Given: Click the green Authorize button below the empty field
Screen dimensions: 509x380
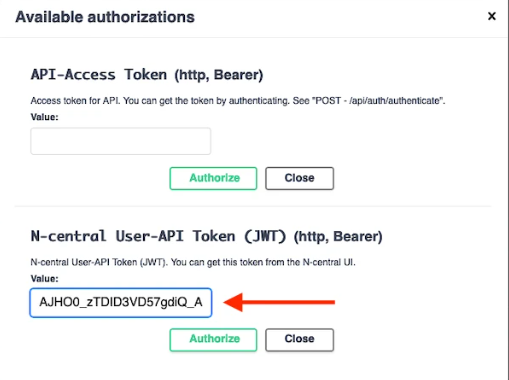Looking at the screenshot, I should click(x=213, y=178).
